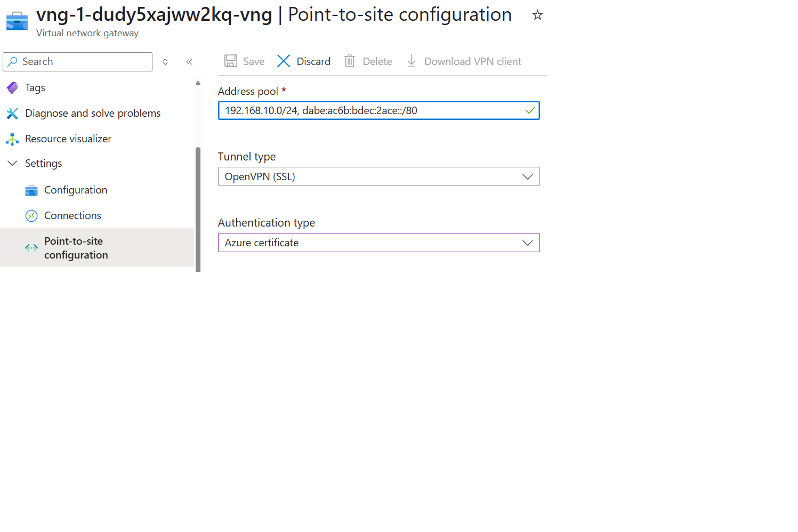This screenshot has width=798, height=532.
Task: Click the Tags icon in sidebar
Action: pyautogui.click(x=12, y=88)
